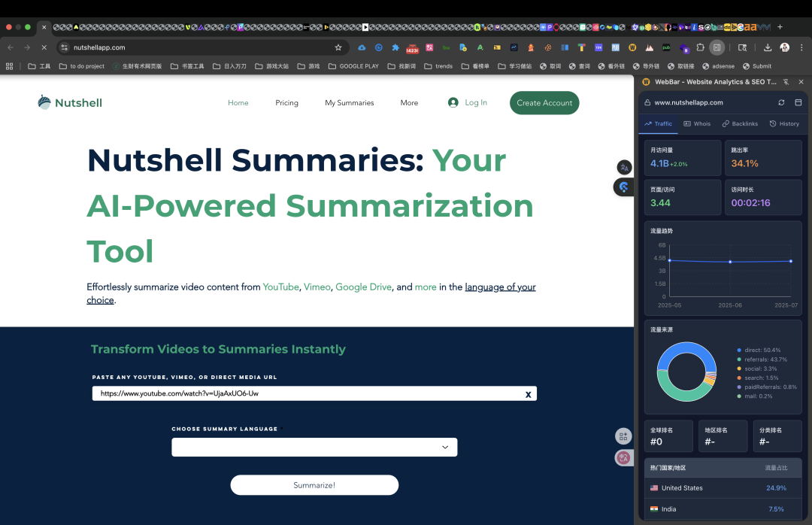Open My Summaries
Screen dimensions: 812x525
[x=350, y=102]
